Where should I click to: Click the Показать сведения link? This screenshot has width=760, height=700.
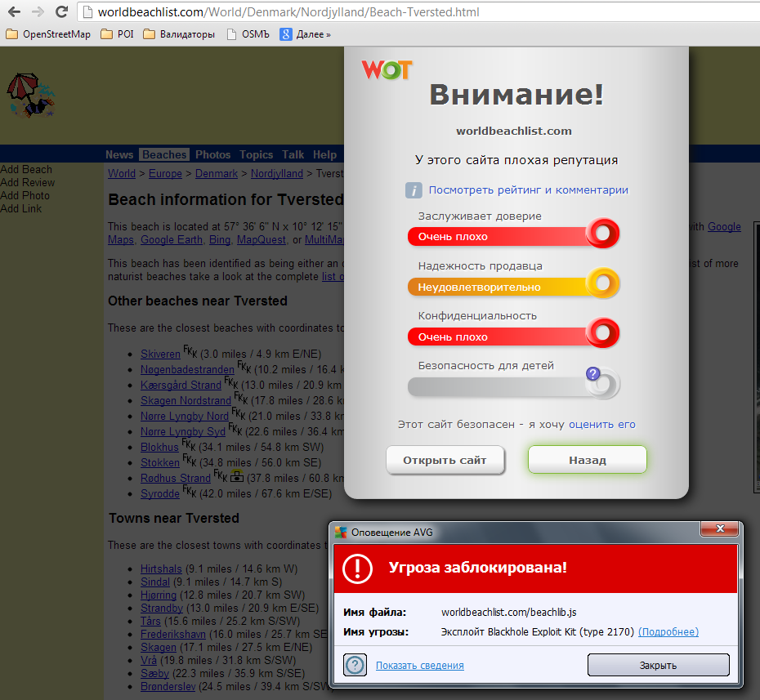click(x=419, y=666)
